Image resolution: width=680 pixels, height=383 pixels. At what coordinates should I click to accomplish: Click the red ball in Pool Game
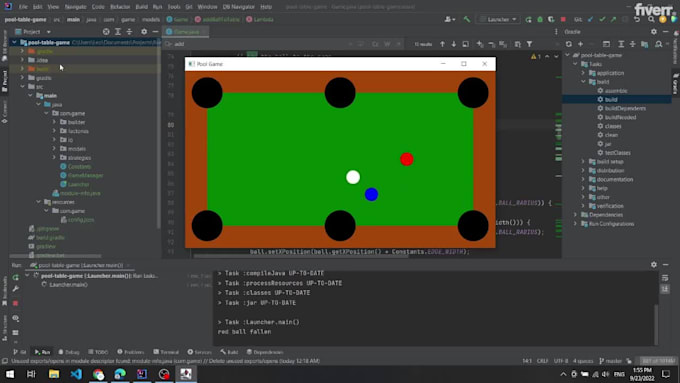click(x=406, y=159)
